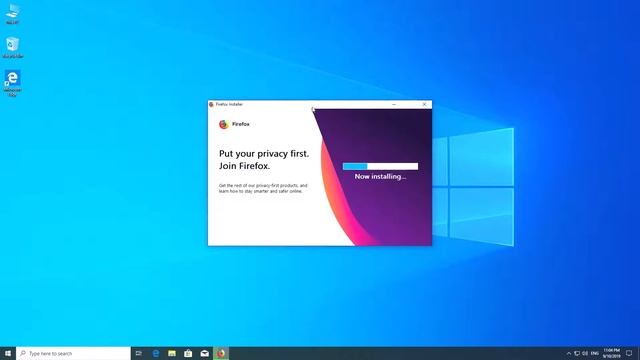This screenshot has height=360, width=640.
Task: Close the Firefox Installer window
Action: point(424,104)
